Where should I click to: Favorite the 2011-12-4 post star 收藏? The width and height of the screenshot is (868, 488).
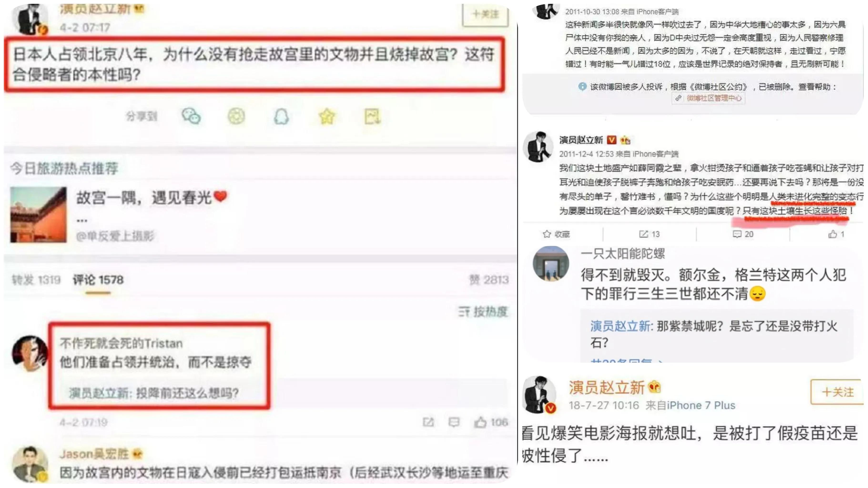pyautogui.click(x=556, y=234)
